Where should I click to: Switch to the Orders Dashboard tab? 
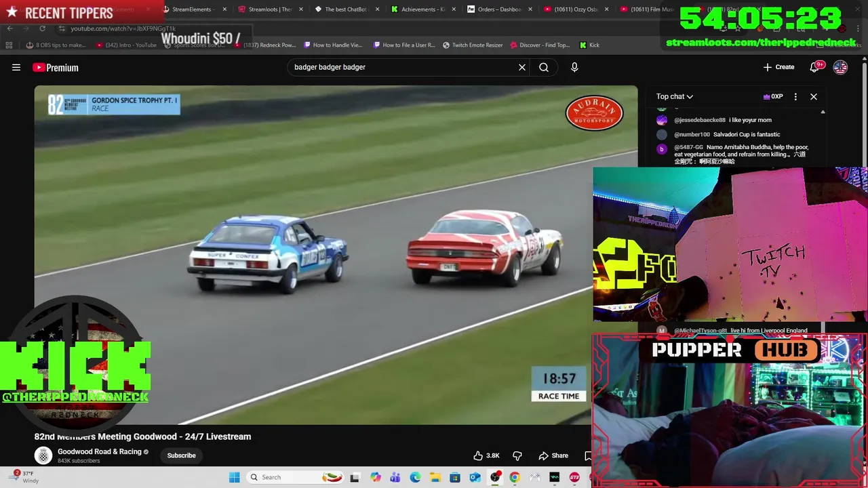click(499, 9)
